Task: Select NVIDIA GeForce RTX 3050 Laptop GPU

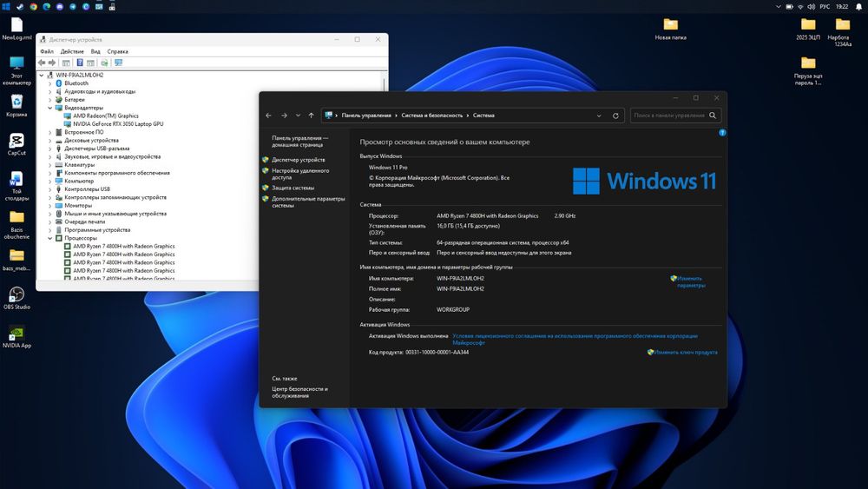Action: pos(118,124)
